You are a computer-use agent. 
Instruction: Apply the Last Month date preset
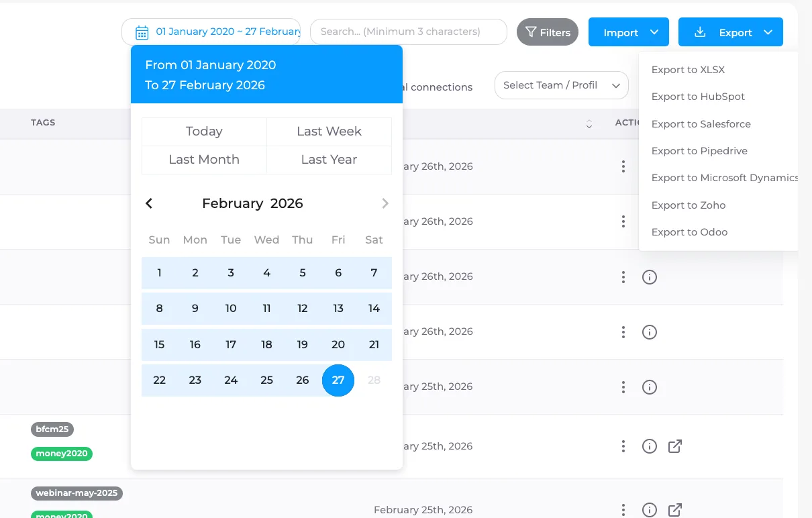[x=204, y=160]
